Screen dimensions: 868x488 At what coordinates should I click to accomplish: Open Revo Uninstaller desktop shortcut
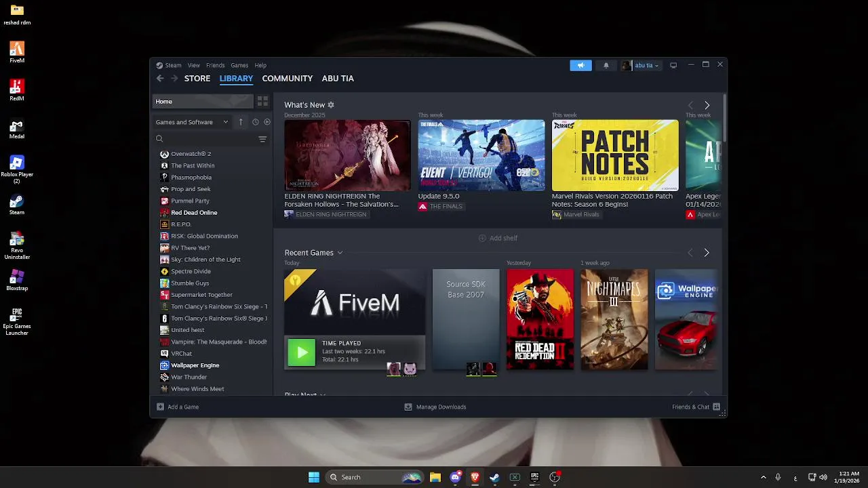(17, 245)
